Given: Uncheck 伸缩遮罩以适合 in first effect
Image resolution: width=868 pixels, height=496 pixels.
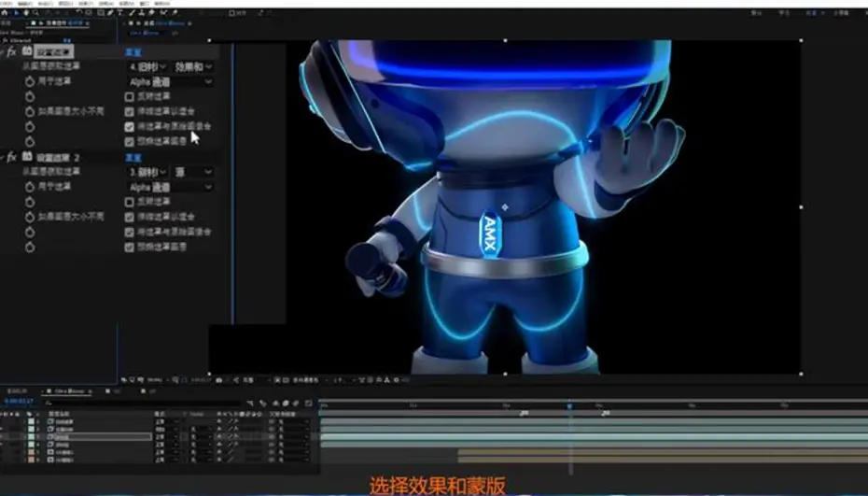Looking at the screenshot, I should (x=130, y=112).
